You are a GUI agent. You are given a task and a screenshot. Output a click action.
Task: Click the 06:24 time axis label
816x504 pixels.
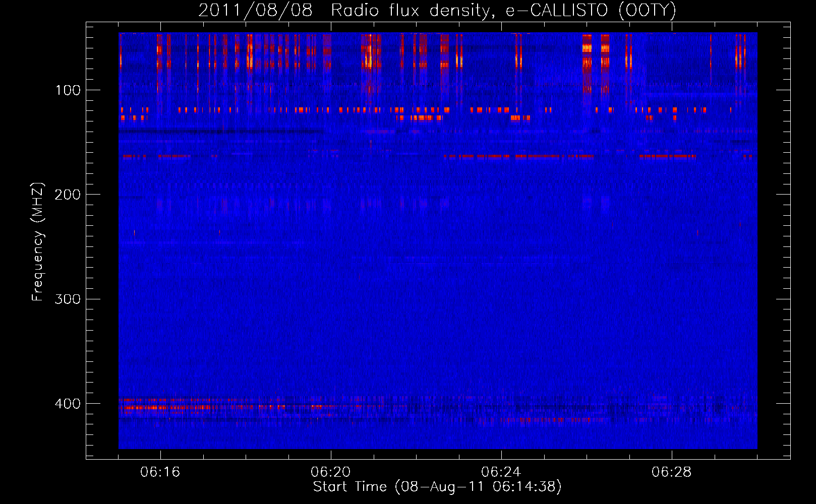point(501,472)
